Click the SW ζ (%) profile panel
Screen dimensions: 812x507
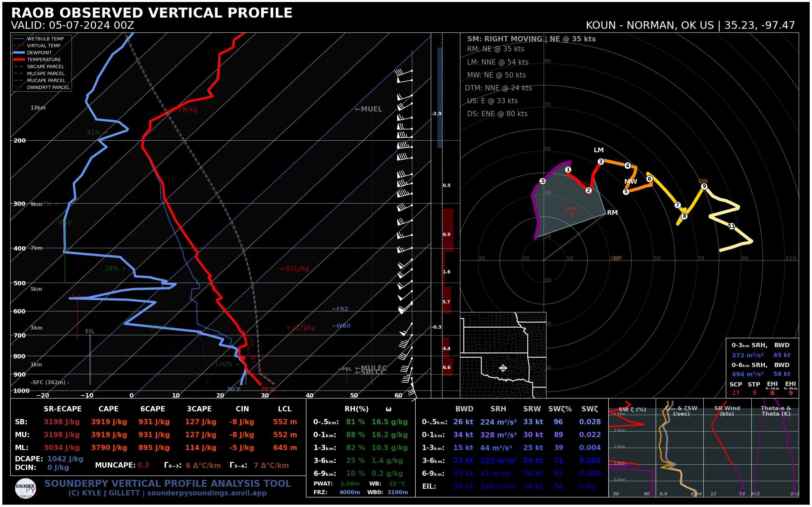(632, 448)
